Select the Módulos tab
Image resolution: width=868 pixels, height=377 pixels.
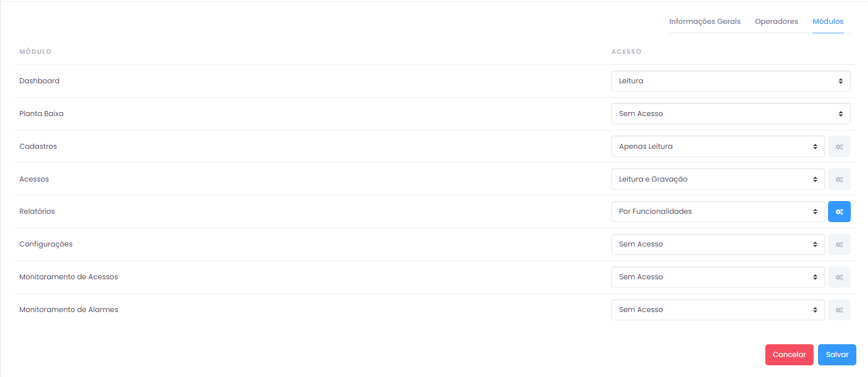828,22
